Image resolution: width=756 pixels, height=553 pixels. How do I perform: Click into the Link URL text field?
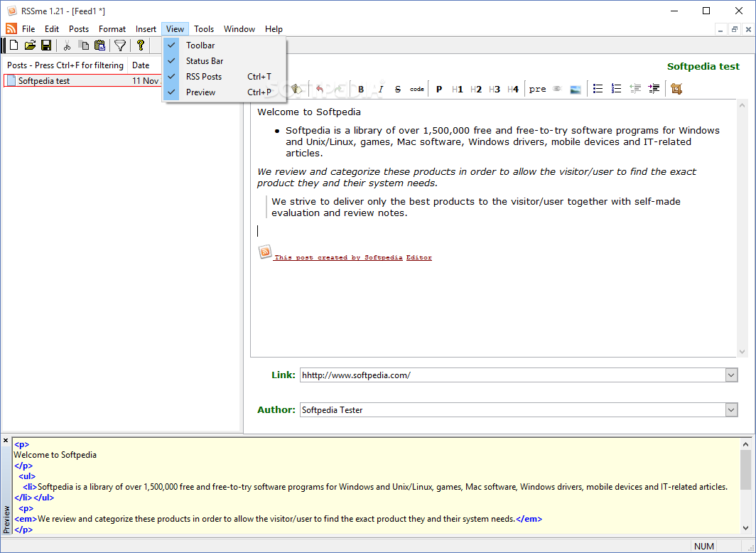pos(512,375)
